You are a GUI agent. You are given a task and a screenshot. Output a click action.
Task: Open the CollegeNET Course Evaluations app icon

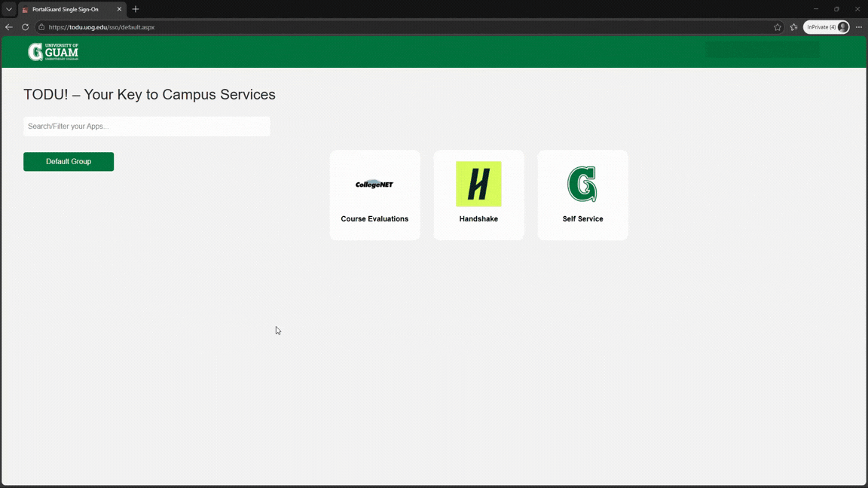click(x=374, y=184)
